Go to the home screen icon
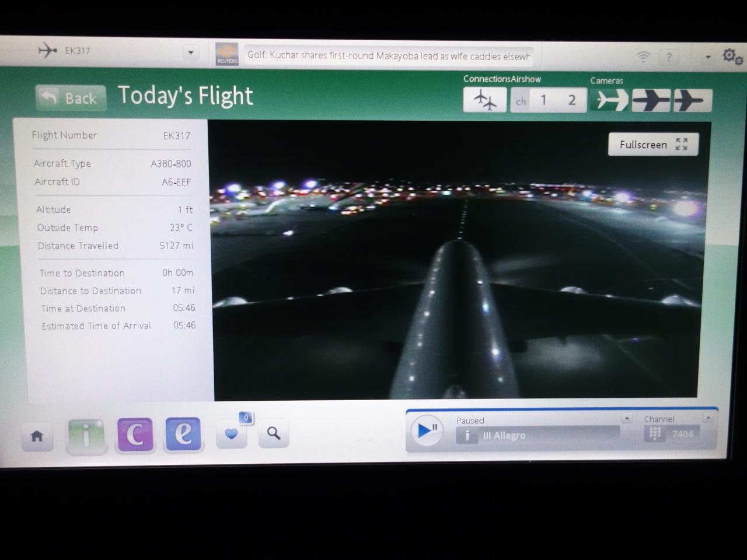 pyautogui.click(x=37, y=436)
